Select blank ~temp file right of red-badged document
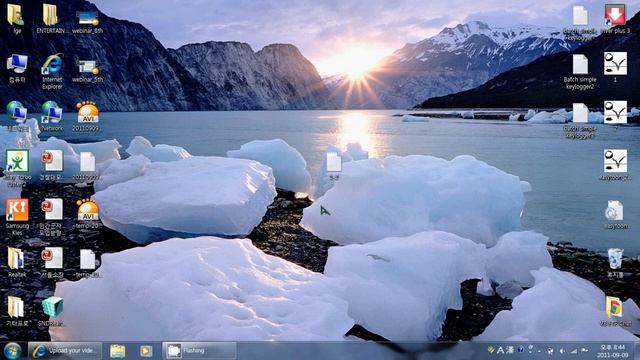This screenshot has height=360, width=640. click(87, 259)
